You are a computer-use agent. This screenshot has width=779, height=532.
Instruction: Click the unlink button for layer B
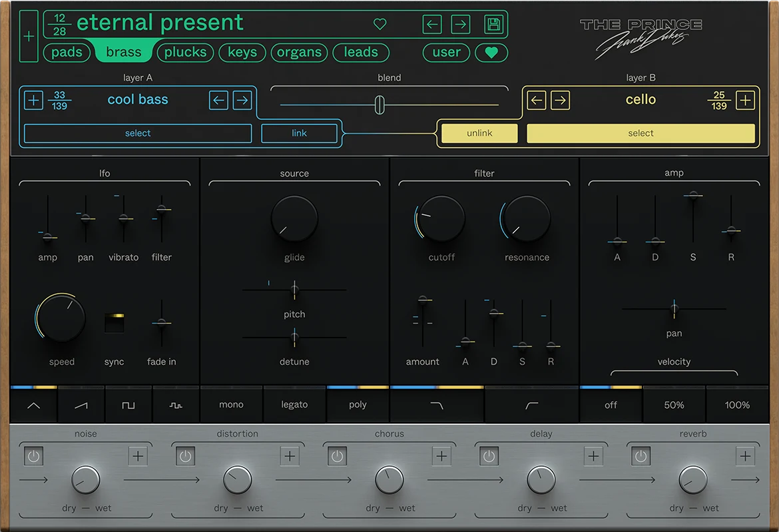pyautogui.click(x=479, y=133)
